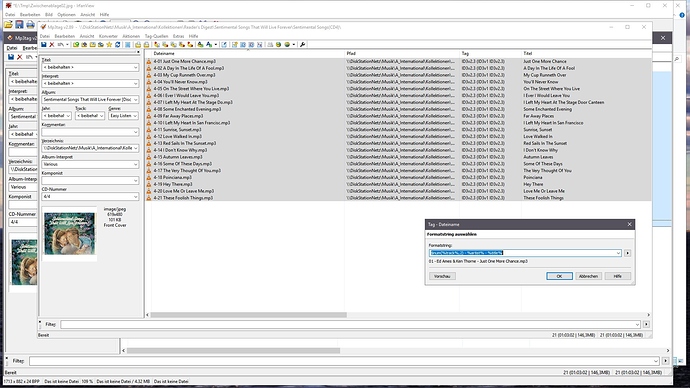Click Save tag icon in Mp3tag toolbar
Image resolution: width=690 pixels, height=388 pixels.
[x=44, y=44]
